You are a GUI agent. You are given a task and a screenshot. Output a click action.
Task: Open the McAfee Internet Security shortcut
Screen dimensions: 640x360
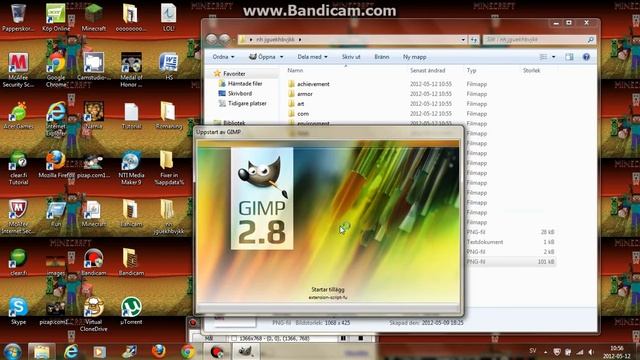[18, 217]
